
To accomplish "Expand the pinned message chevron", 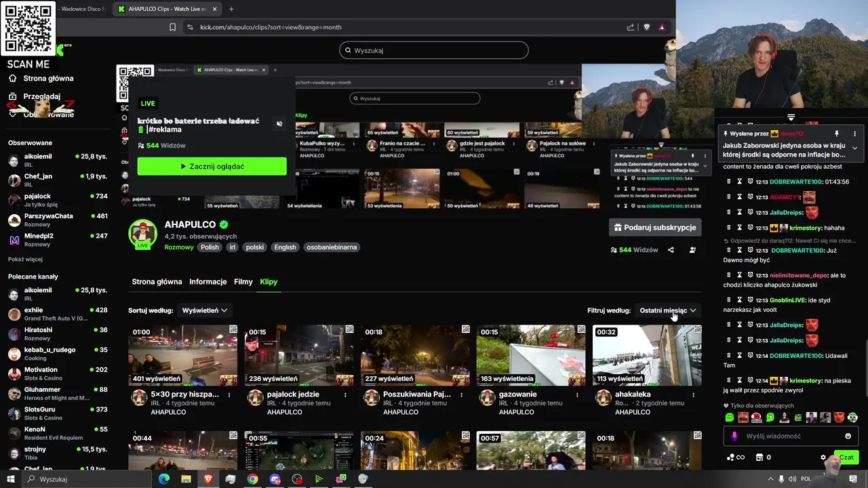I will point(854,148).
